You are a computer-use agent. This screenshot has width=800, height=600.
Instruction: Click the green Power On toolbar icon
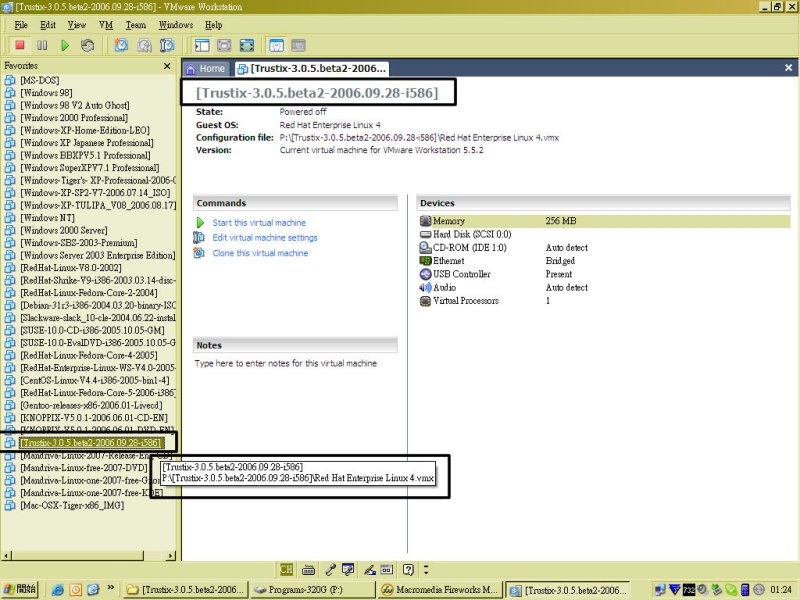(65, 45)
